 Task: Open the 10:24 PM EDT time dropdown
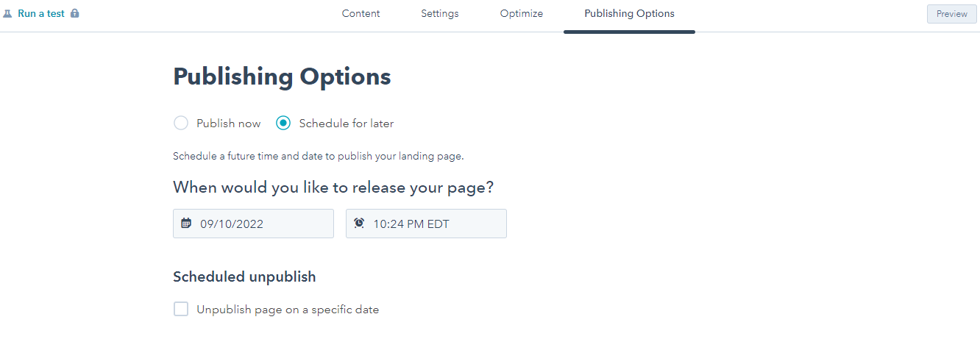click(426, 224)
